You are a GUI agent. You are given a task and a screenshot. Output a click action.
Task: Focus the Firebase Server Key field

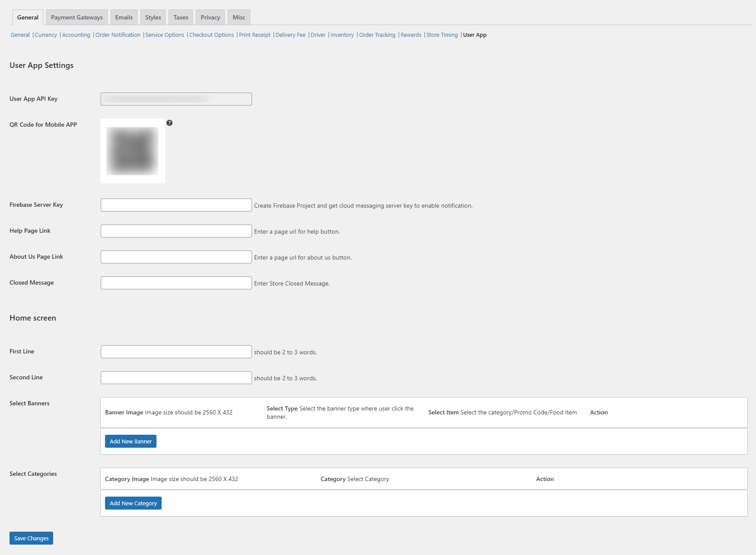pyautogui.click(x=176, y=205)
